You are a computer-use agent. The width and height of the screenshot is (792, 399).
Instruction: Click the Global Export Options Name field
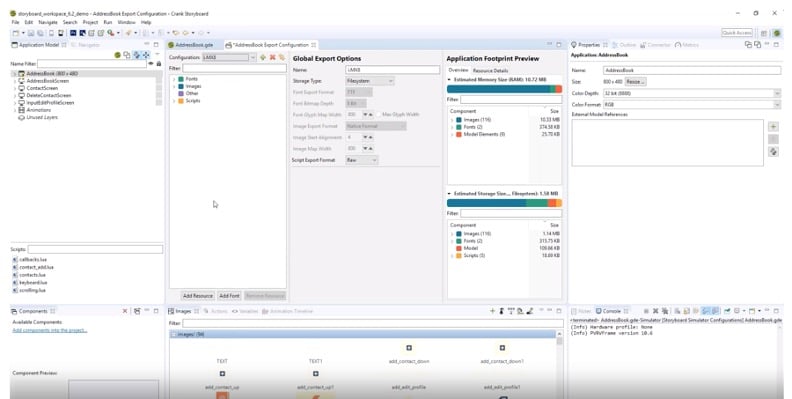point(392,70)
